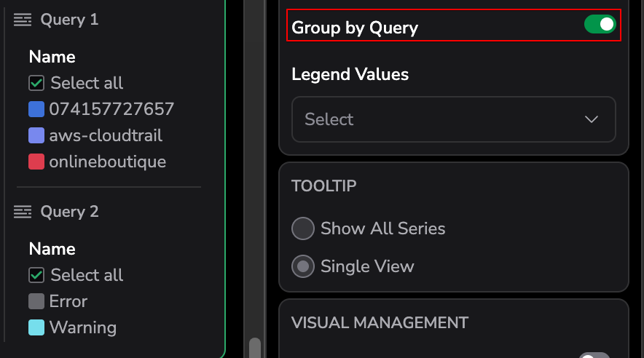
Task: Toggle the Visual Management switch
Action: pyautogui.click(x=594, y=355)
